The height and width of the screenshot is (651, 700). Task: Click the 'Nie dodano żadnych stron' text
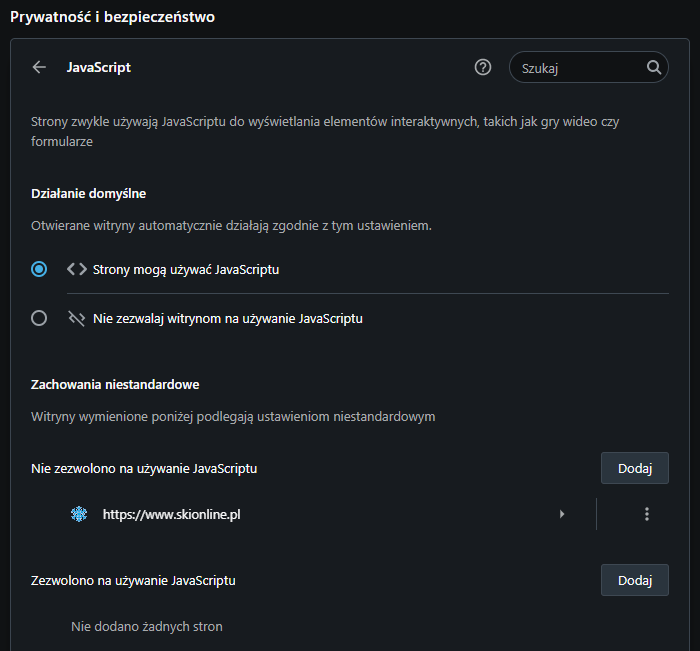[x=147, y=627]
